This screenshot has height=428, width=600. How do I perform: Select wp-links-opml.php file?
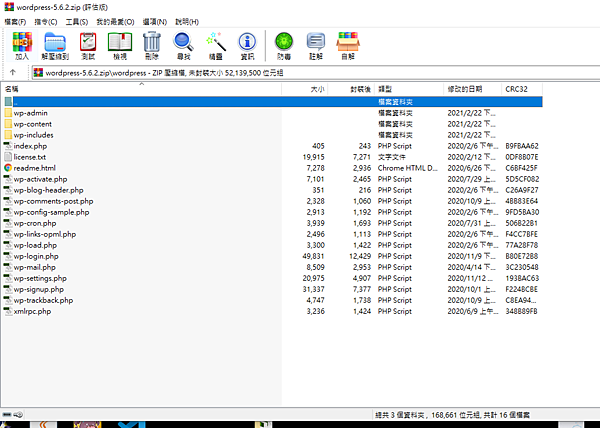click(x=45, y=234)
